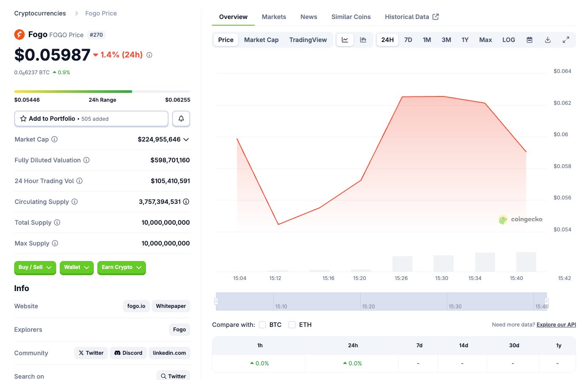This screenshot has width=588, height=380.
Task: Click the Market Cap info icon
Action: (54, 139)
